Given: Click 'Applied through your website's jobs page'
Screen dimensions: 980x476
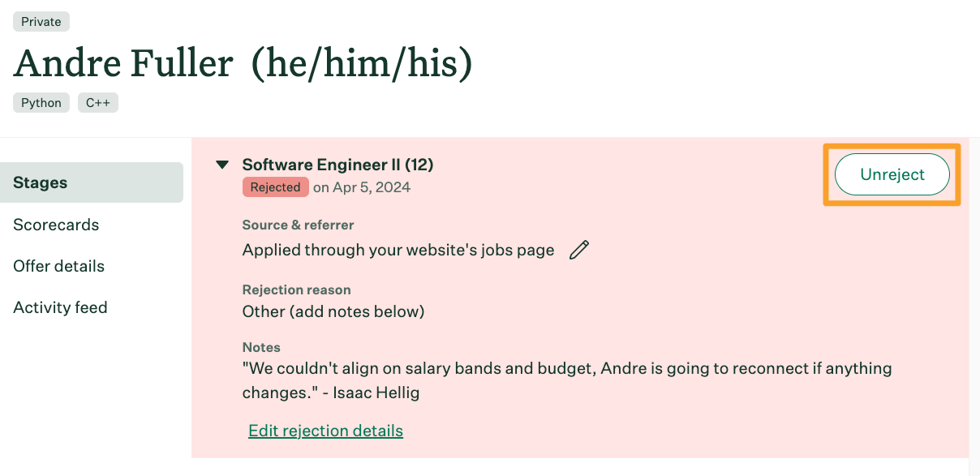Looking at the screenshot, I should coord(398,250).
